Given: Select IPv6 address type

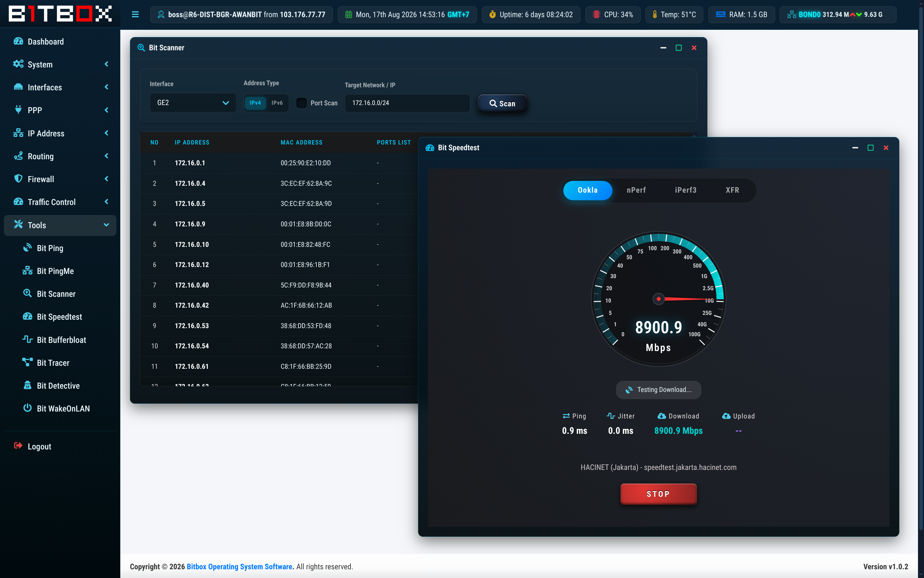Looking at the screenshot, I should [x=277, y=103].
